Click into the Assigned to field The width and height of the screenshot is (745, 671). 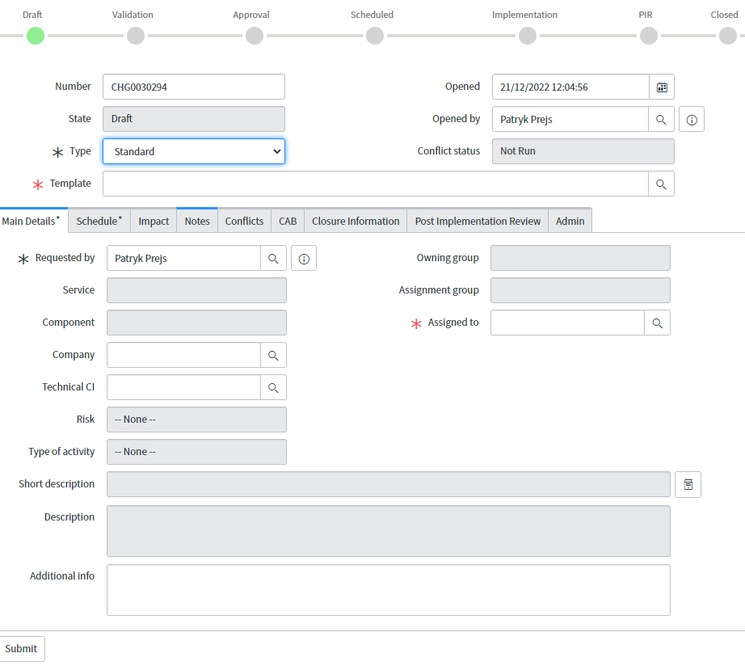click(568, 323)
